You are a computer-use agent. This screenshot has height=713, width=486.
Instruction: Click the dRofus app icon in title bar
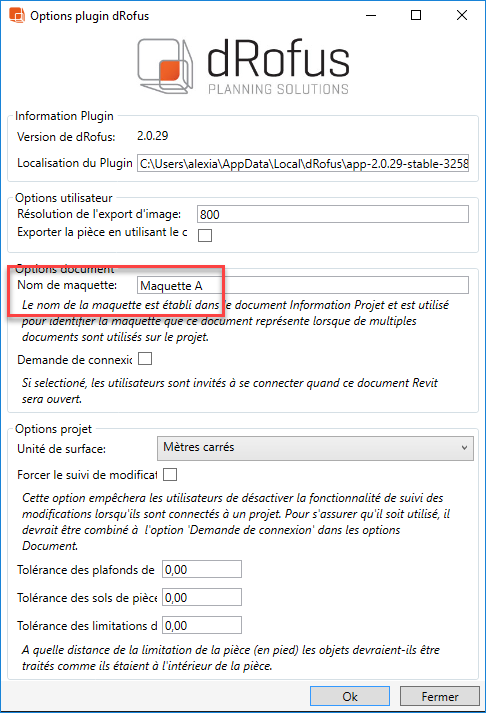[x=17, y=15]
